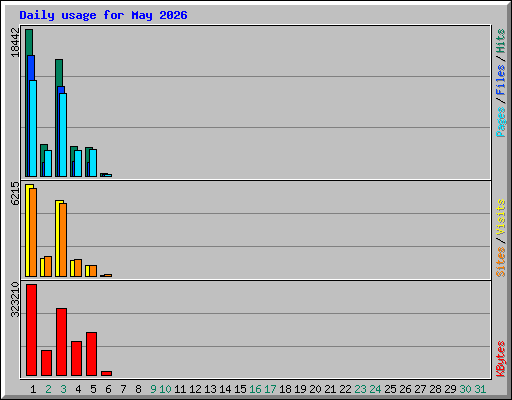Click the green day label 2
Screen dimensions: 512x400
pyautogui.click(x=48, y=389)
